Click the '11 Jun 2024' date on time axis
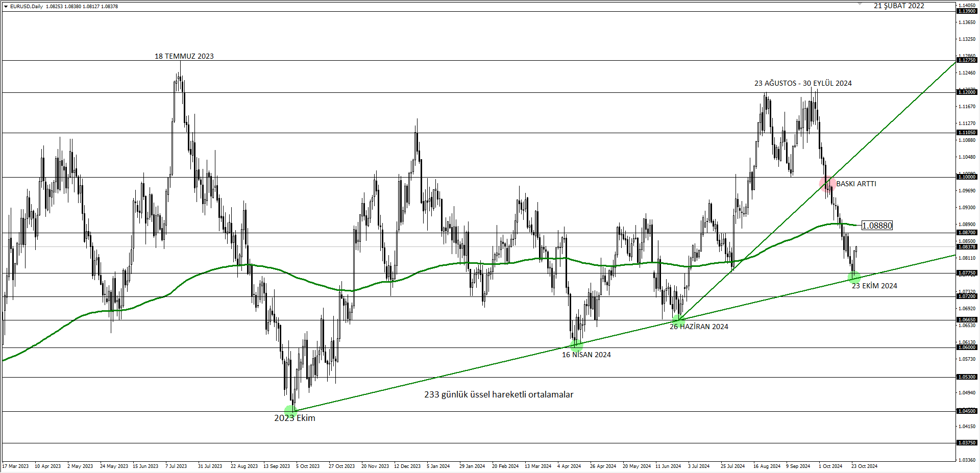Screen dimensions: 980x473 point(668,466)
